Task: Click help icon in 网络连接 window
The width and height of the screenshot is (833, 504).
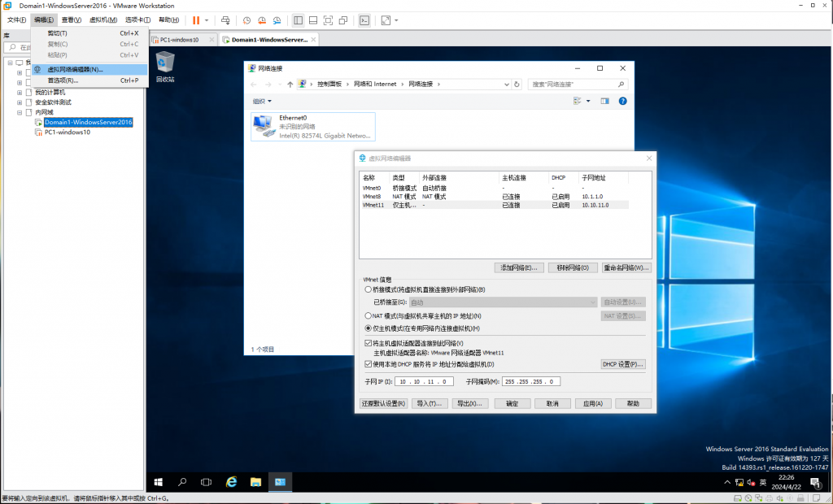Action: coord(623,101)
